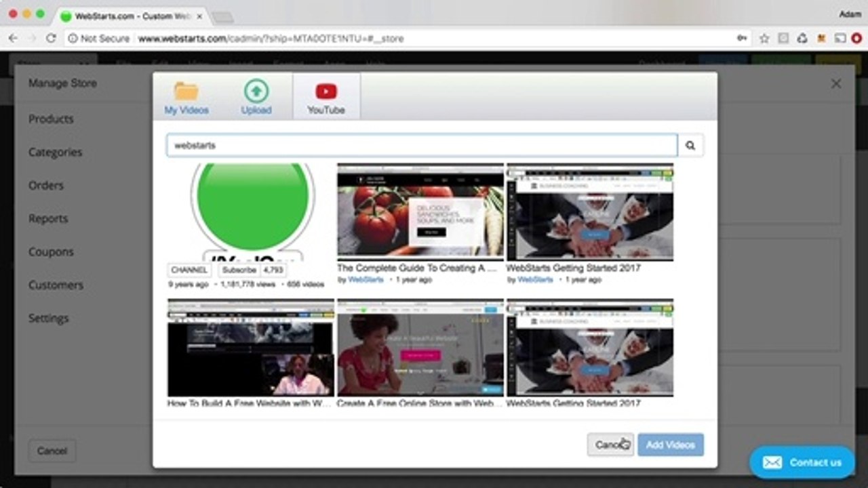Switch to the Upload tab
This screenshot has width=868, height=488.
point(256,98)
